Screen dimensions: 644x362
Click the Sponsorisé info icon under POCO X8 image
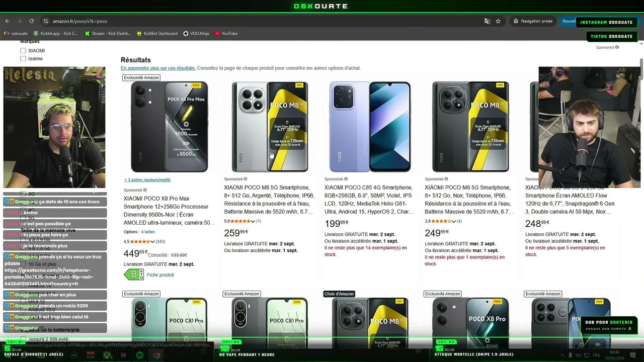pyautogui.click(x=145, y=190)
